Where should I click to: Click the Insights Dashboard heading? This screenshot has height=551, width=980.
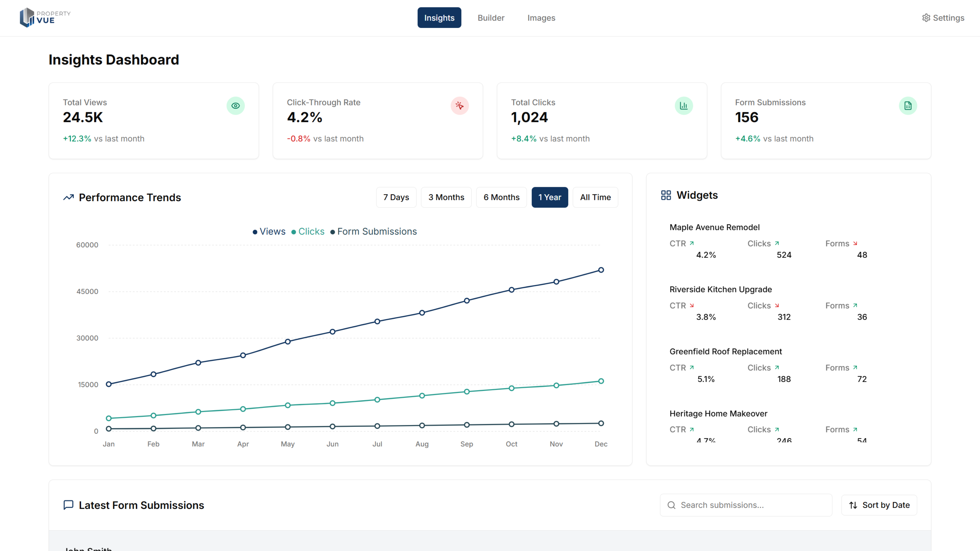coord(114,60)
